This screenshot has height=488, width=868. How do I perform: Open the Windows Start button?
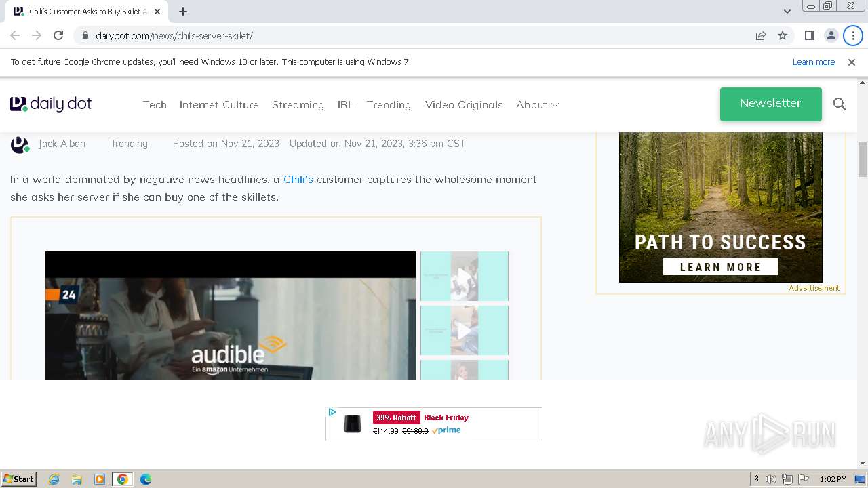[x=18, y=479]
